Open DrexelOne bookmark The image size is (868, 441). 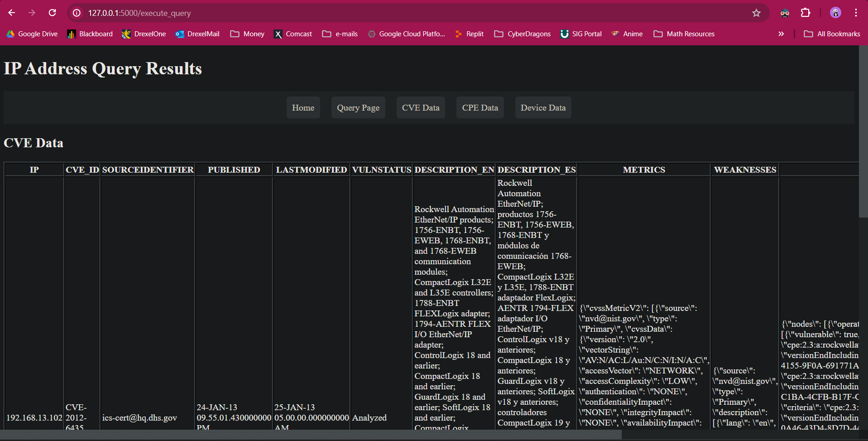(144, 34)
